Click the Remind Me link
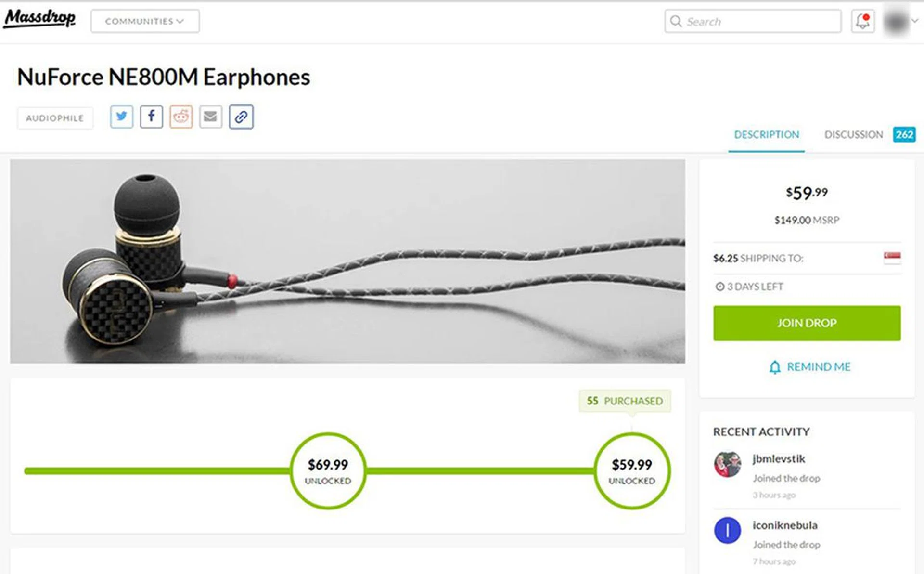This screenshot has height=574, width=924. click(x=810, y=367)
